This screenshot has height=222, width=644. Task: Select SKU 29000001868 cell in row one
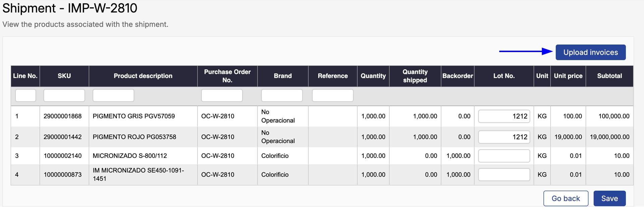click(x=63, y=116)
